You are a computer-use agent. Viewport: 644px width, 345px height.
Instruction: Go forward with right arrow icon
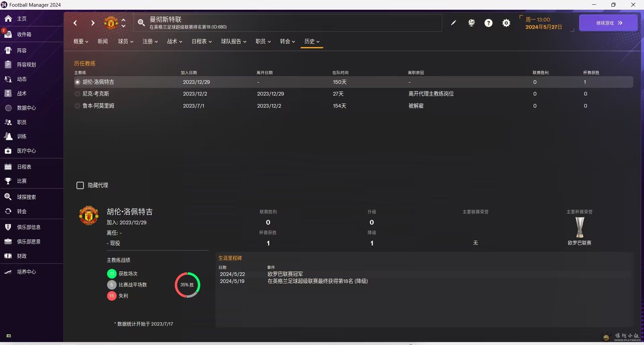[x=93, y=23]
